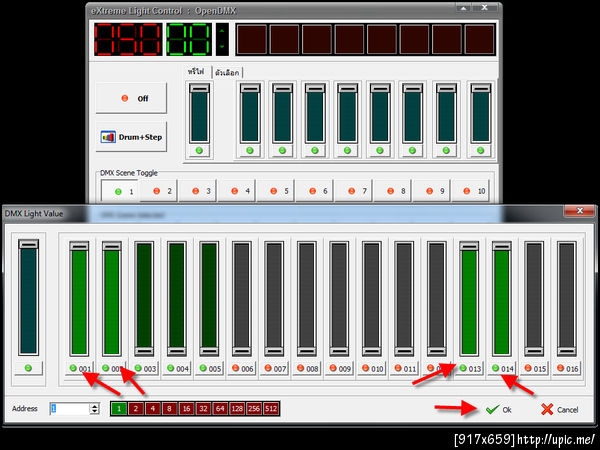The height and width of the screenshot is (450, 600).
Task: Toggle address bit 256 button
Action: coord(254,408)
